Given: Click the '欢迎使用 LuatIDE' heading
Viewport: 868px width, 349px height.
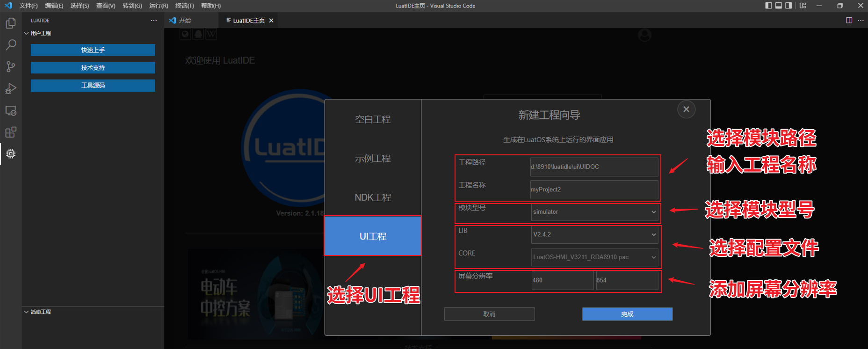Looking at the screenshot, I should tap(220, 60).
